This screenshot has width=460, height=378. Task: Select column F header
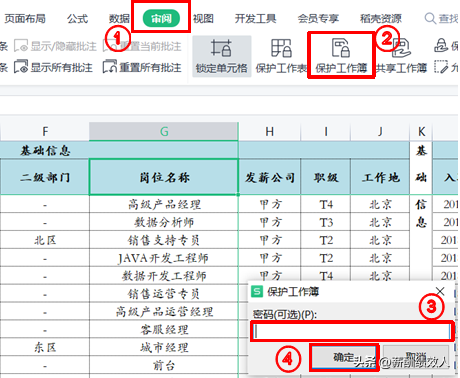[x=45, y=132]
